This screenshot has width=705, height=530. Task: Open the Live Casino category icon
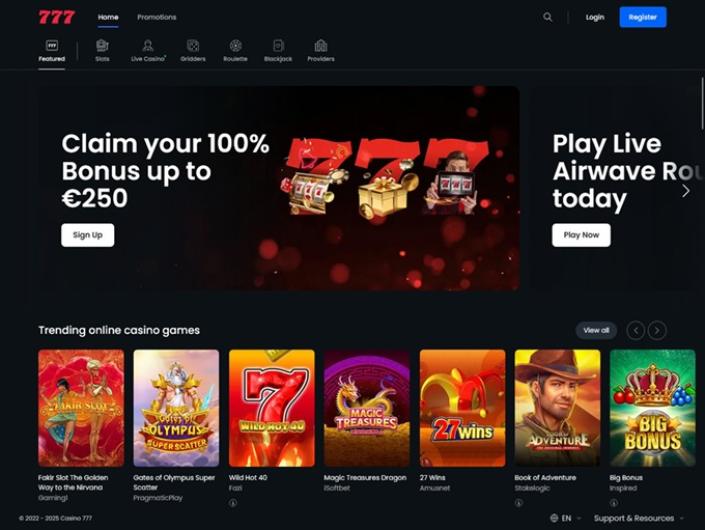[147, 45]
